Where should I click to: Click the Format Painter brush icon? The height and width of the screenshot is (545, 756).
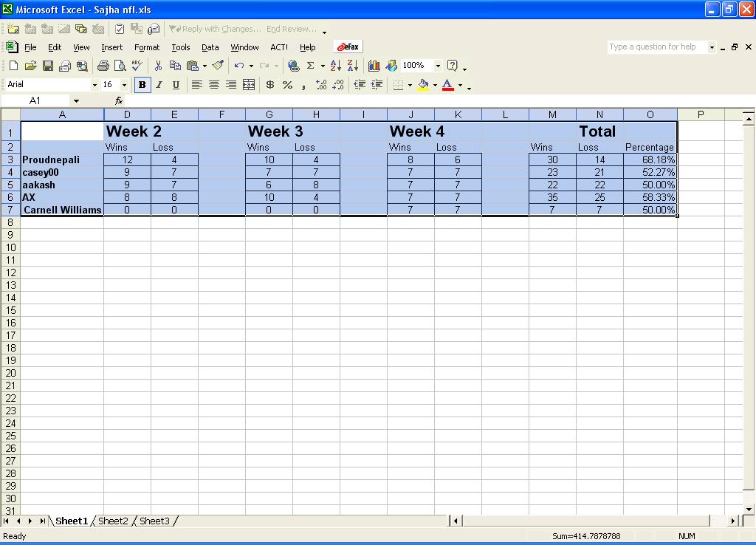click(218, 66)
